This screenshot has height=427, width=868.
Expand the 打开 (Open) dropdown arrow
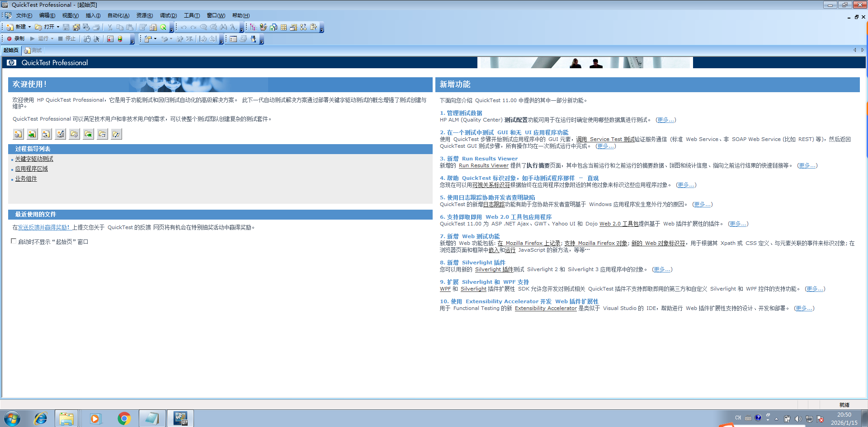click(x=58, y=27)
